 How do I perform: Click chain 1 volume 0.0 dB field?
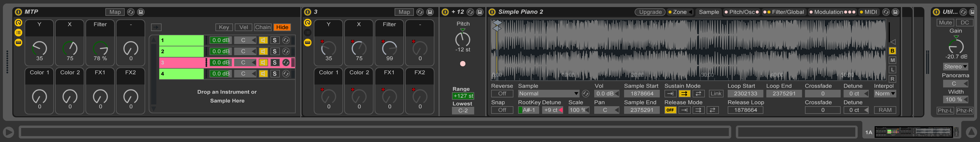(221, 40)
